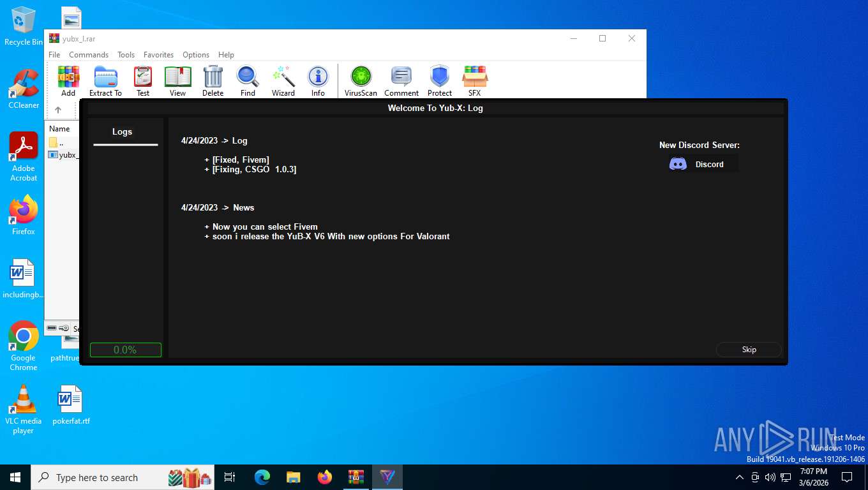
Task: Open the includingb… Word document
Action: point(24,279)
